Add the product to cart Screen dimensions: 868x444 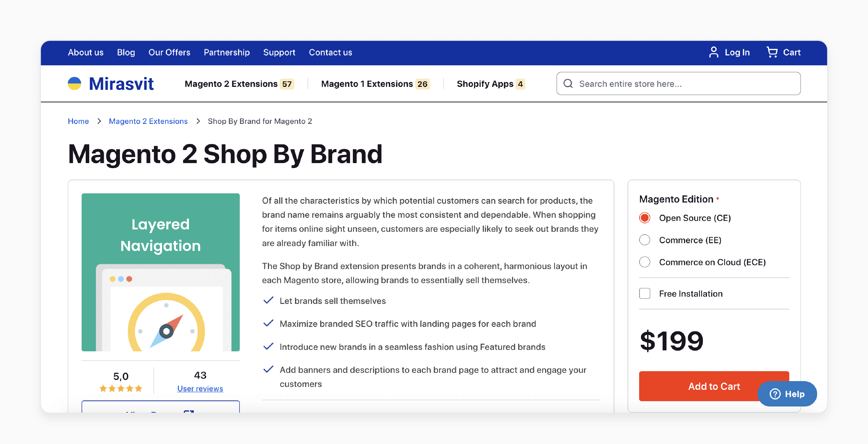point(714,386)
